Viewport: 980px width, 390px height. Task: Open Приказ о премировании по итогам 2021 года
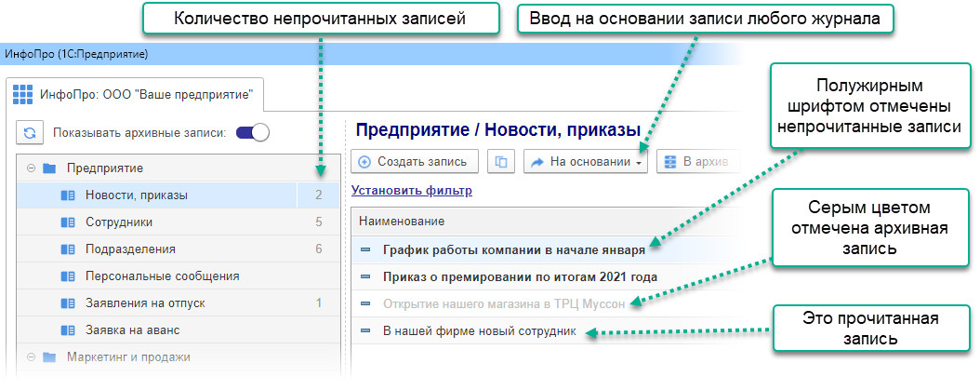click(520, 276)
